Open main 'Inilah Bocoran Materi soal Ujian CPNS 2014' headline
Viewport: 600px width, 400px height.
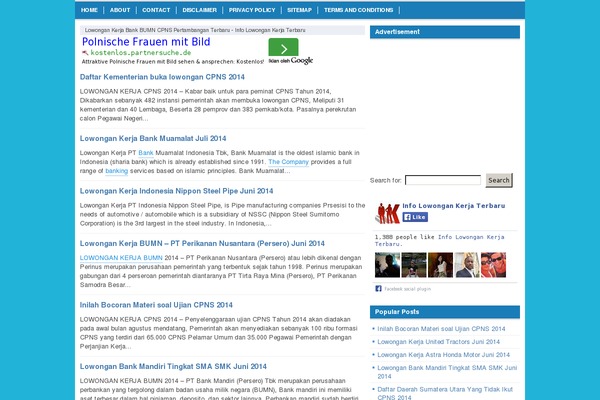(156, 305)
